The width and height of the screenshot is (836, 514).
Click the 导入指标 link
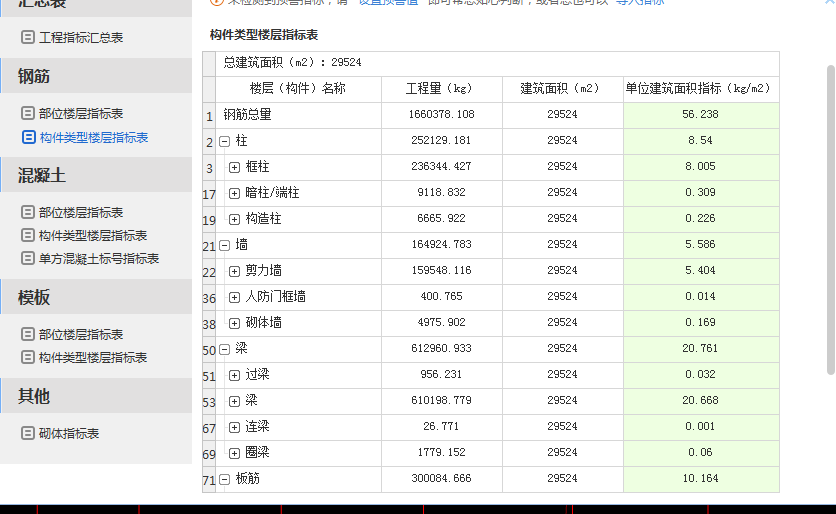640,2
